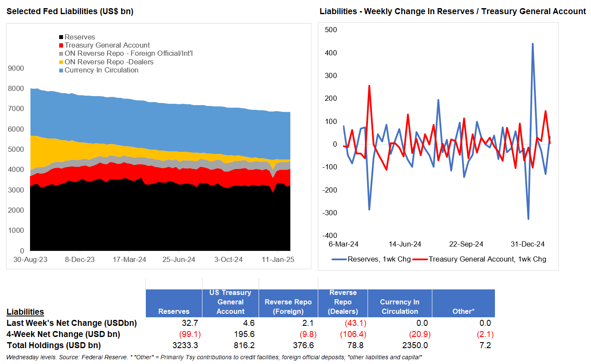Click the 'Selected Fed Liabilities (US$ bn)' chart title

point(70,12)
